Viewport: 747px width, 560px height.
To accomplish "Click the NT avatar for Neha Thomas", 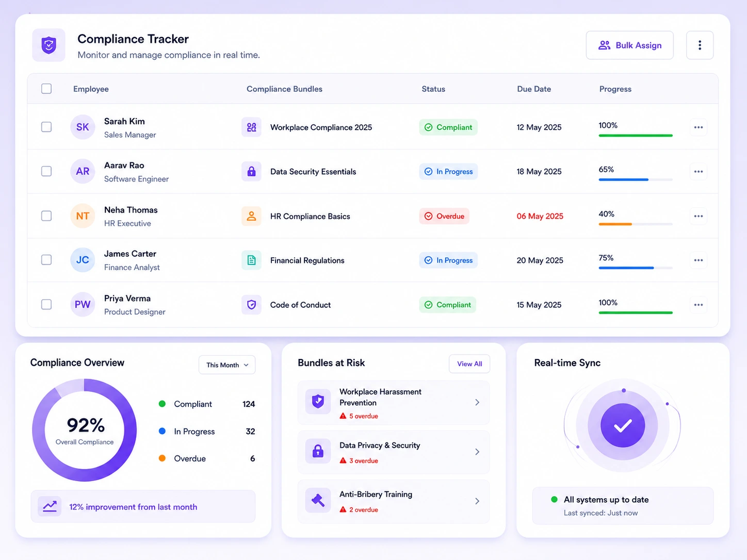I will point(83,216).
